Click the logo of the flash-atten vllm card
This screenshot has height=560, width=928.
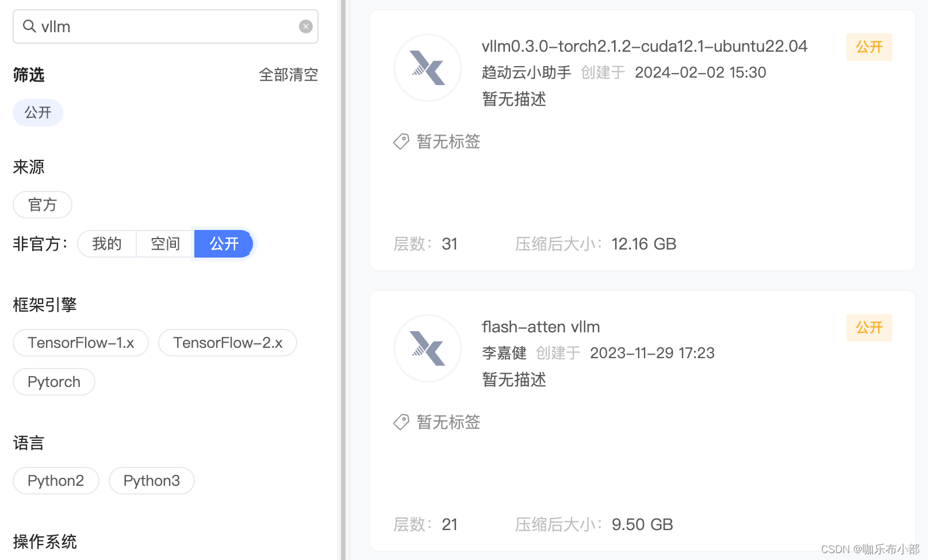428,348
